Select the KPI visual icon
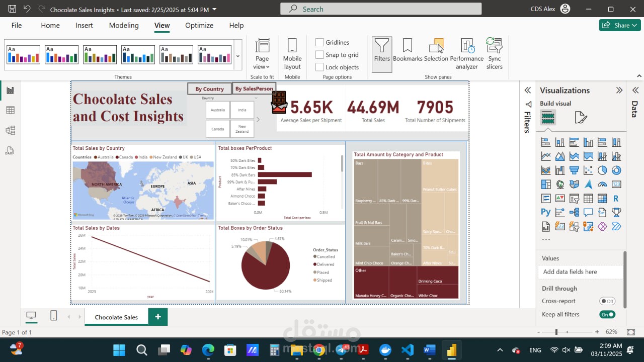644x362 pixels. pyautogui.click(x=560, y=199)
